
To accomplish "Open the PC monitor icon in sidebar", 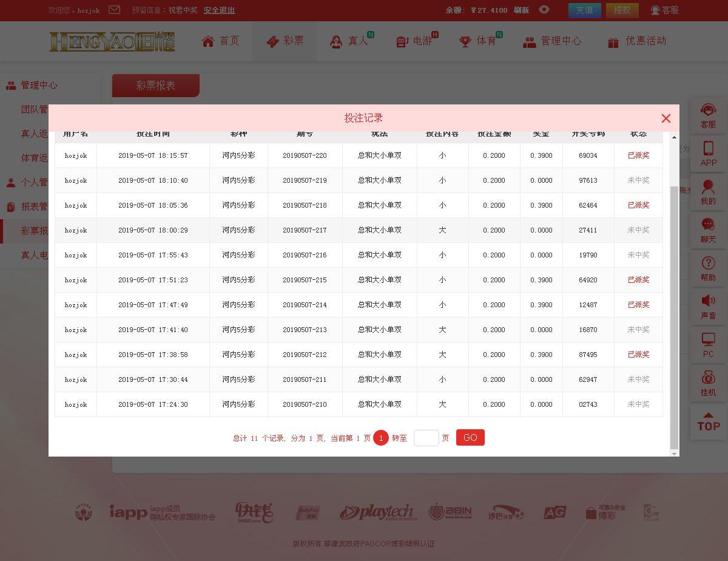I will 708,345.
